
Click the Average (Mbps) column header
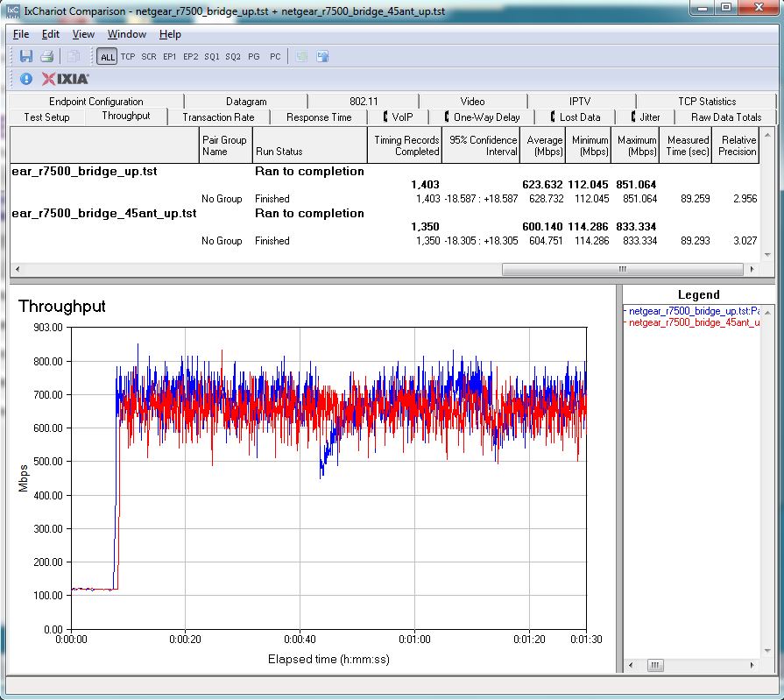coord(543,145)
